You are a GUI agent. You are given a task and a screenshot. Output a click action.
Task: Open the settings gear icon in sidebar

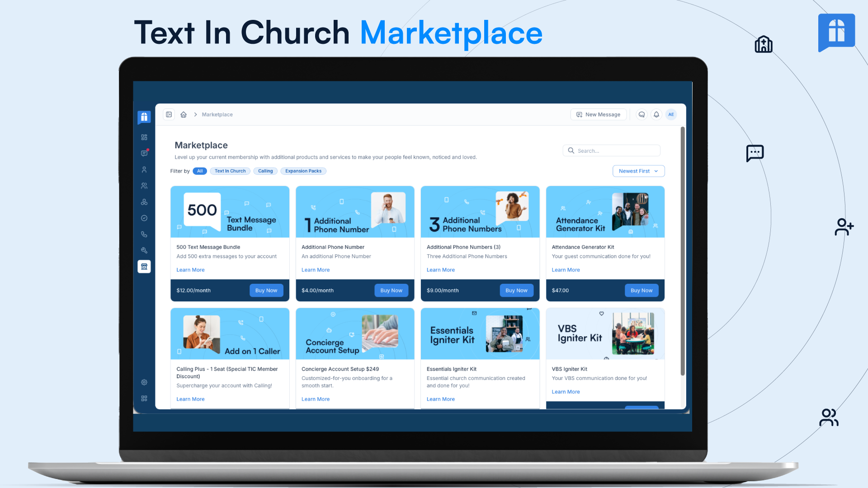[x=144, y=382]
